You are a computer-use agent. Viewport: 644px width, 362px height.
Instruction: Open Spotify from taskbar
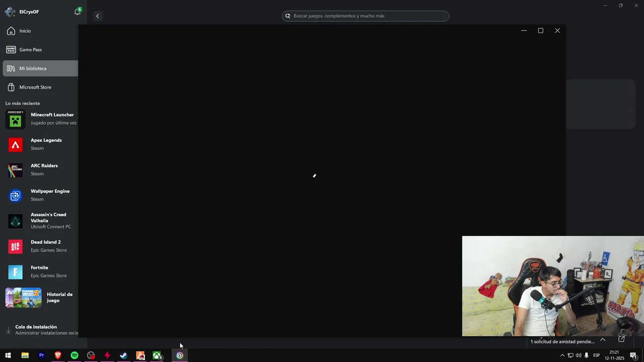pos(74,355)
